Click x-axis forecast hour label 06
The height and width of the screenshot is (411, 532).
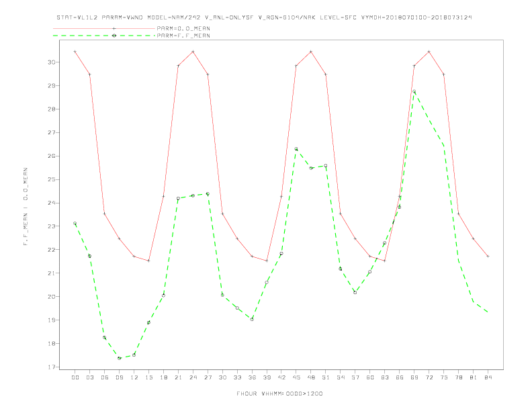(x=105, y=377)
